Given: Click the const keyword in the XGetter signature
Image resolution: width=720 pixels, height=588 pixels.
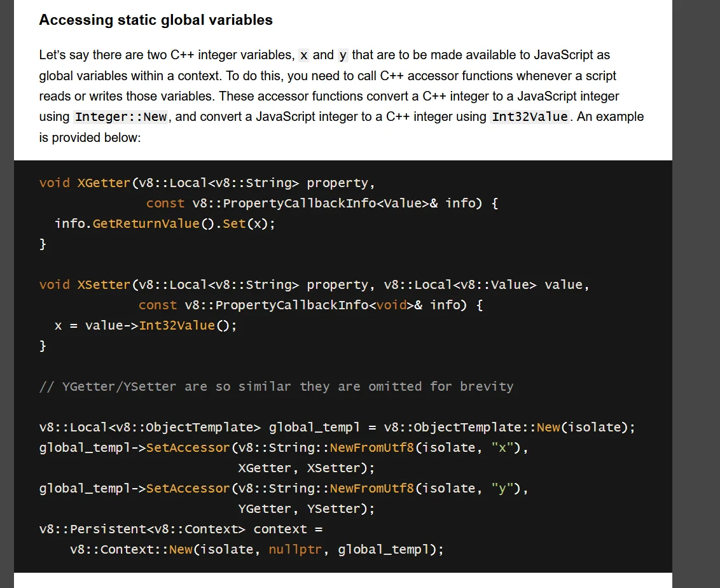Looking at the screenshot, I should click(x=165, y=204).
